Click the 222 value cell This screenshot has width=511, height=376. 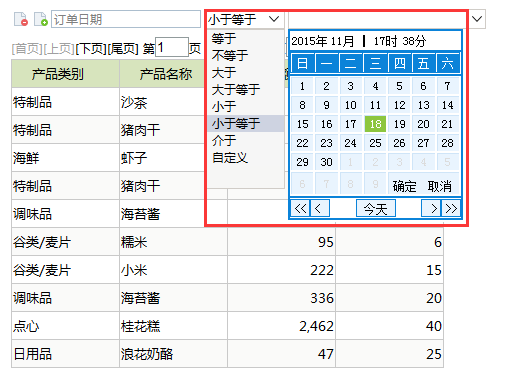(x=281, y=270)
